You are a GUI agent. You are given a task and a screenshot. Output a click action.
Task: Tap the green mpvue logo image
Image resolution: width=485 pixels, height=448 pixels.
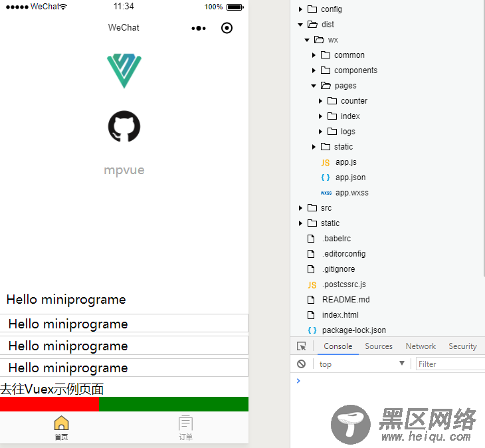124,71
